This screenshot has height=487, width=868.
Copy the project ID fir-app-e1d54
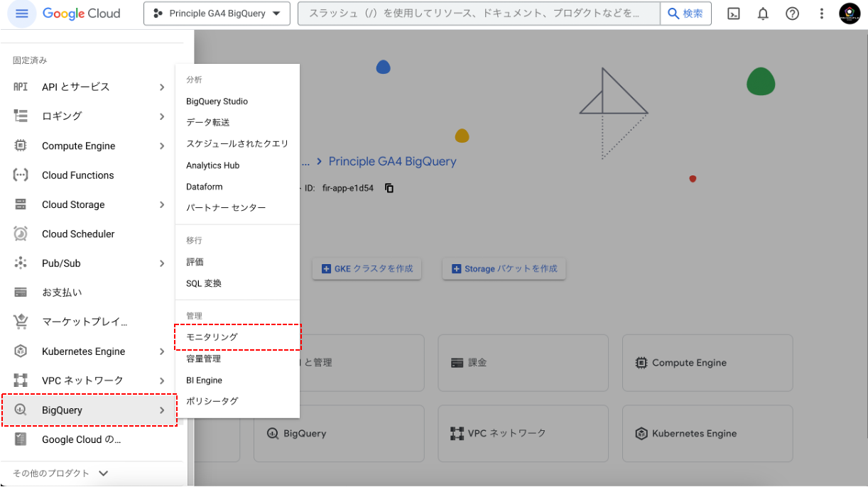[x=389, y=188]
